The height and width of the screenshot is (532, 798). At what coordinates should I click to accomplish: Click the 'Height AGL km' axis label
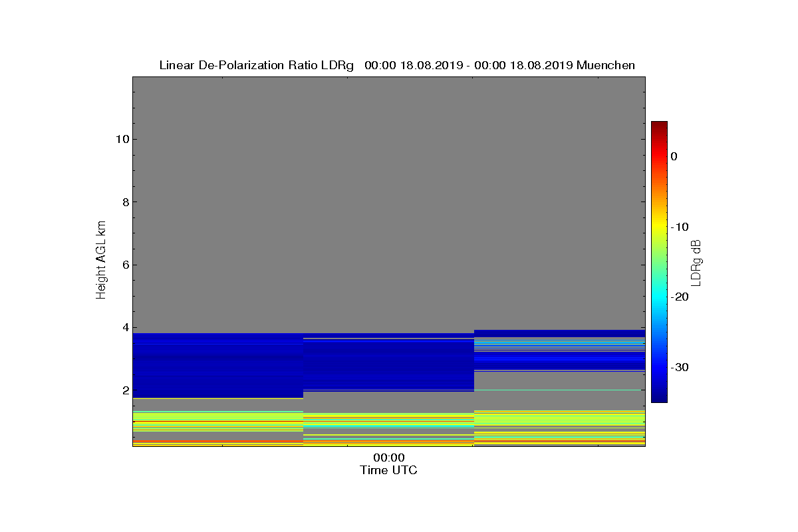(x=101, y=261)
